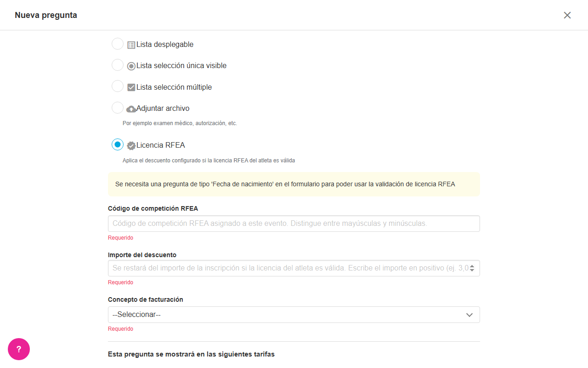Click the selected Licencia RFEA radio button
This screenshot has width=588, height=368.
tap(118, 144)
